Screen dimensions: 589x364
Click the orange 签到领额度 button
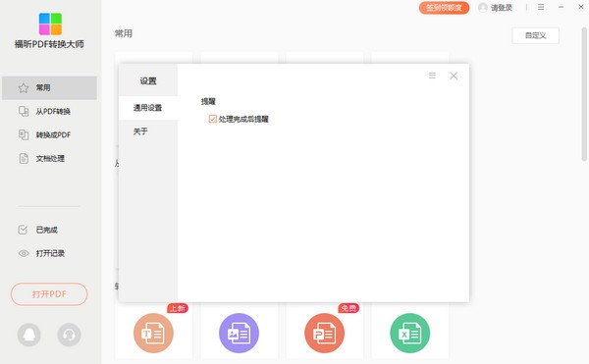click(x=444, y=8)
